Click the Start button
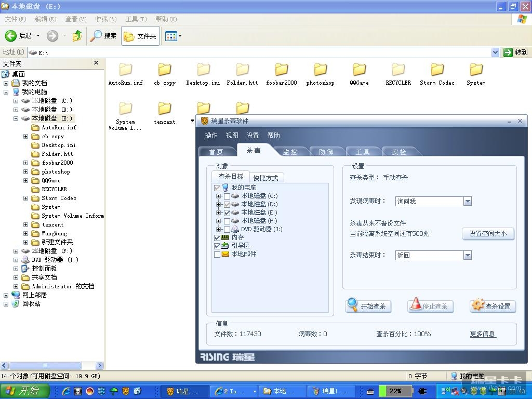Viewport: 532px width, 399px height. click(x=25, y=391)
